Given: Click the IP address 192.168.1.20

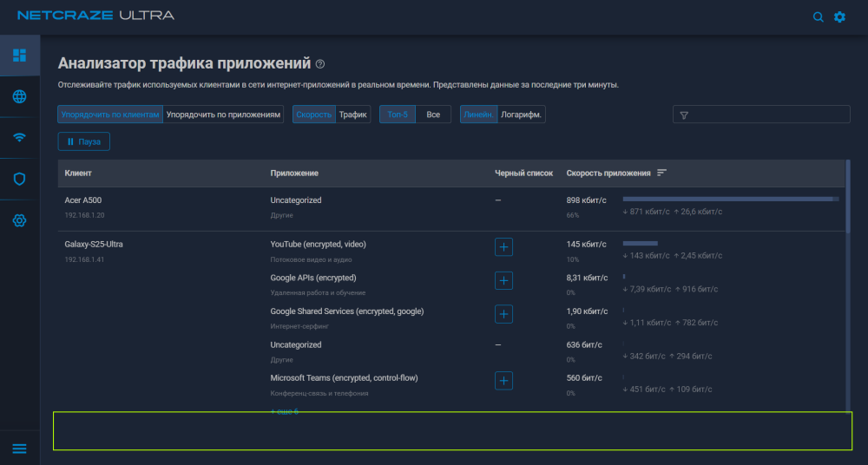Looking at the screenshot, I should 84,215.
